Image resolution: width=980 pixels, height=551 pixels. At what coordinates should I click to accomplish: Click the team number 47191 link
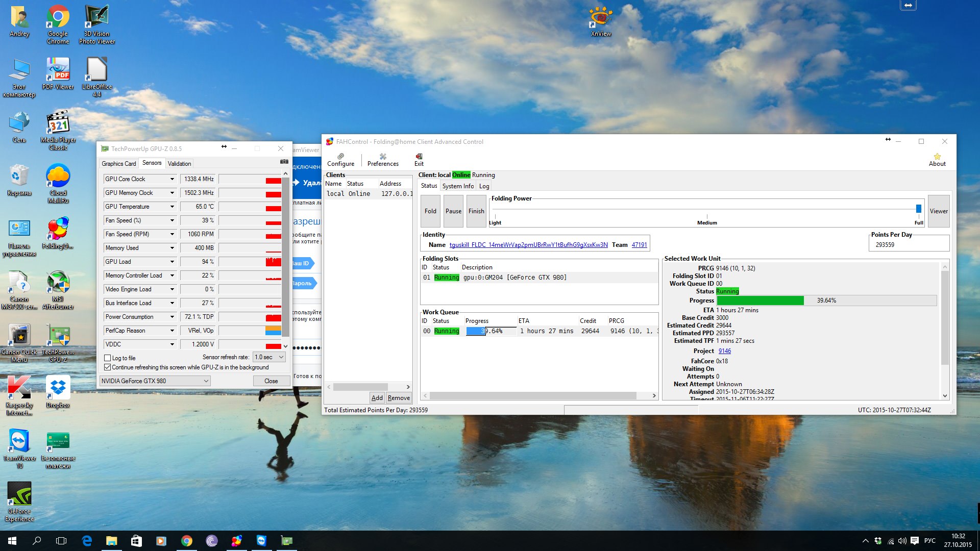pyautogui.click(x=639, y=245)
